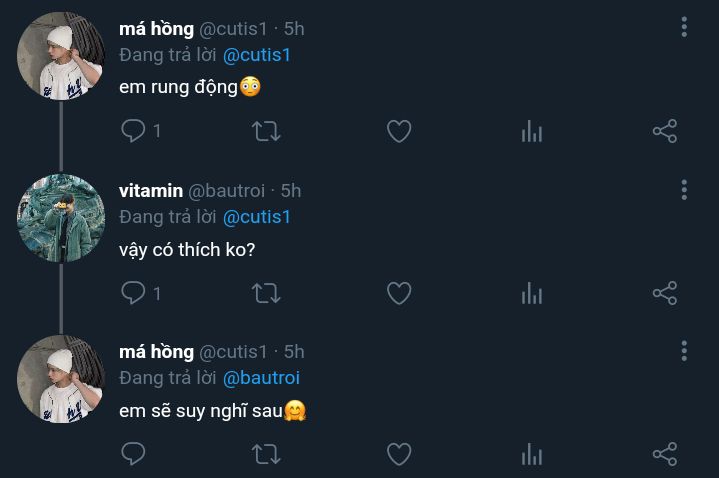Reply to 'em sẽ suy nghĩ sau' tweet
Screen dimensions: 719x478
[133, 455]
